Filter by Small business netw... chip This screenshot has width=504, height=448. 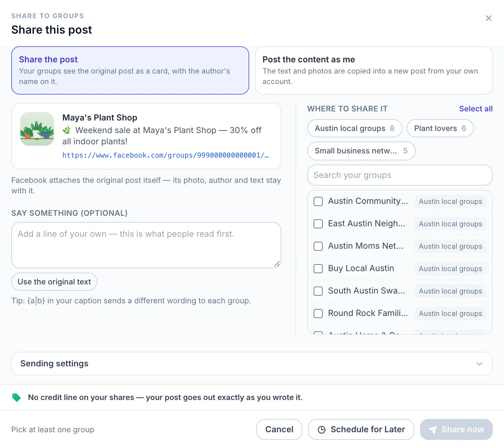(x=362, y=151)
